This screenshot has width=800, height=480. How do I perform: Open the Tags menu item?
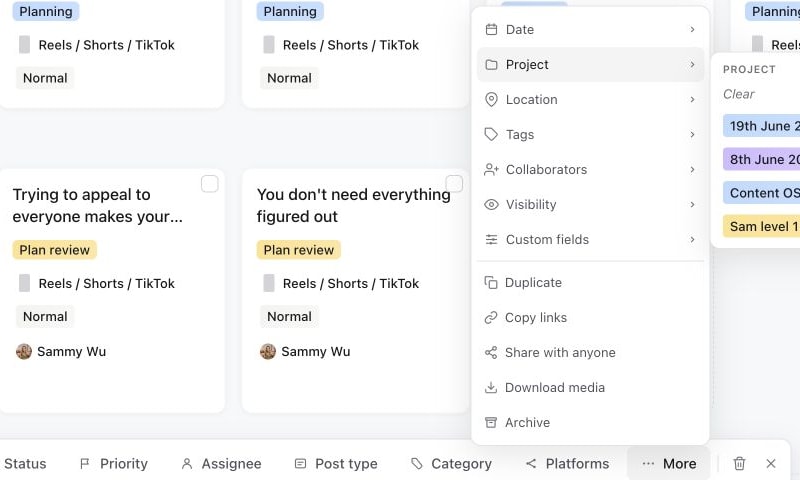590,135
